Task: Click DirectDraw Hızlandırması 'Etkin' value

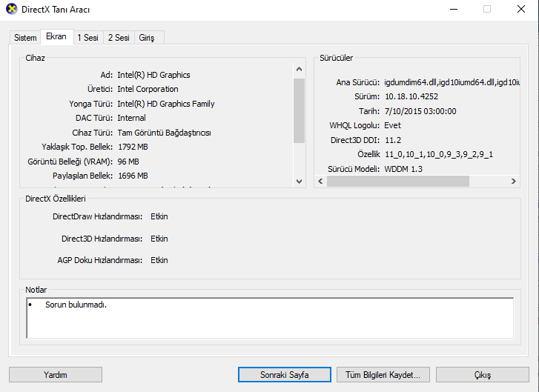Action: (x=159, y=216)
